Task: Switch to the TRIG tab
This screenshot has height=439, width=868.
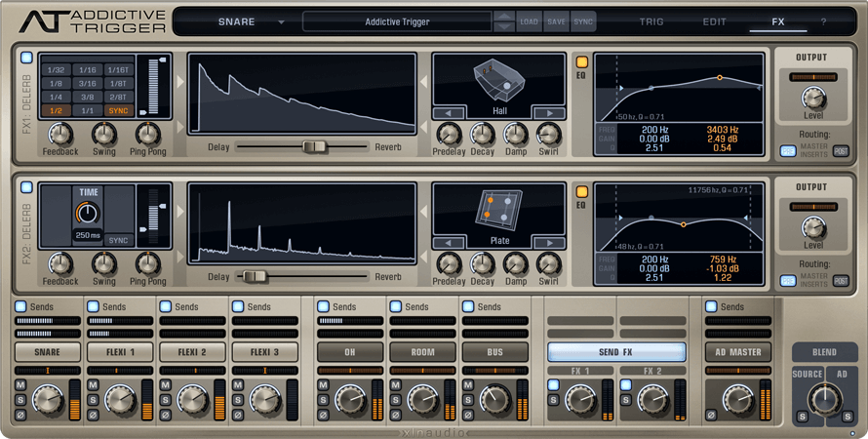Action: (651, 22)
